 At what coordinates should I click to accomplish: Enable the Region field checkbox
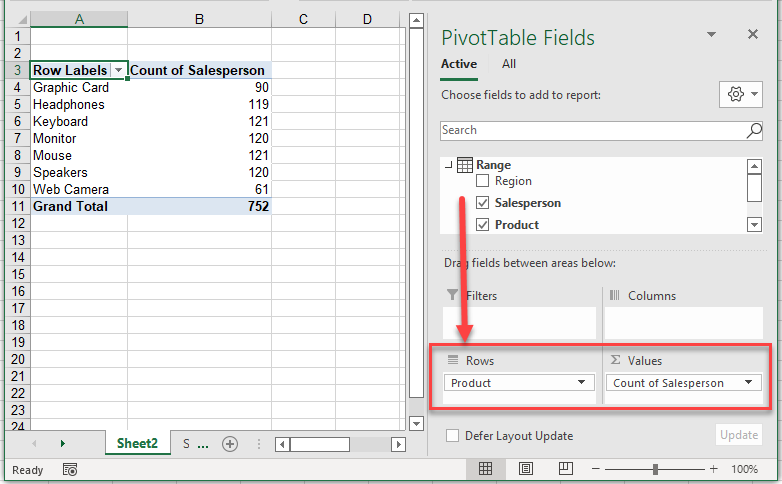[x=483, y=182]
